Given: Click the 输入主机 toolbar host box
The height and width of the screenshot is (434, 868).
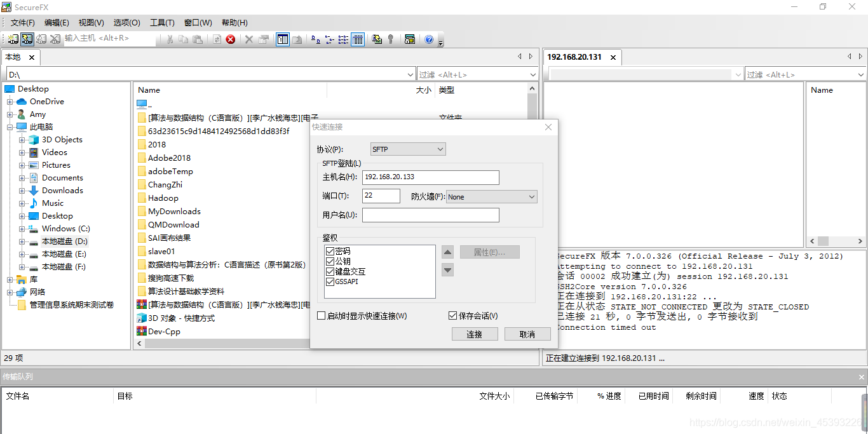Looking at the screenshot, I should (110, 39).
